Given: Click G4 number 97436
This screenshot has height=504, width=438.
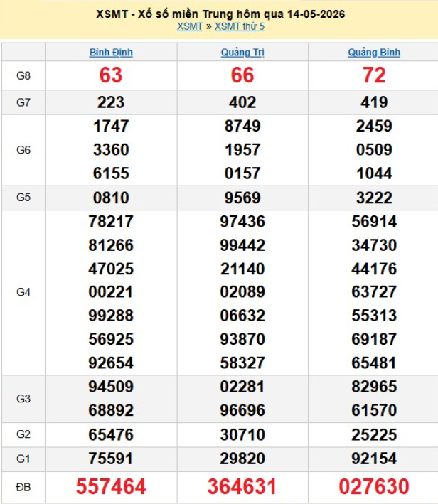Looking at the screenshot, I should pos(242,222).
